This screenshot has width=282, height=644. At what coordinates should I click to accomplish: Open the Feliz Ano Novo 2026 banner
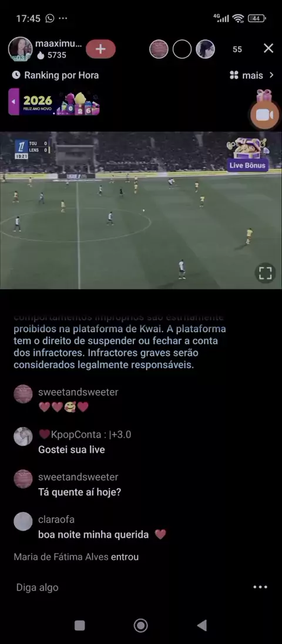pos(59,101)
